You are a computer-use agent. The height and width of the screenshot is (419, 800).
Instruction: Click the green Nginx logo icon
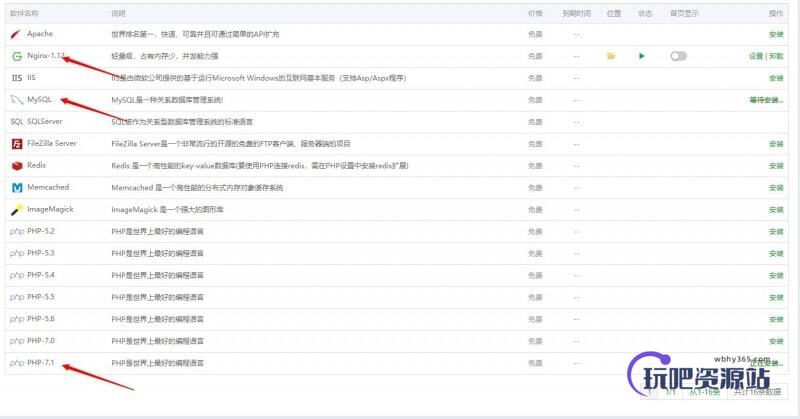17,56
